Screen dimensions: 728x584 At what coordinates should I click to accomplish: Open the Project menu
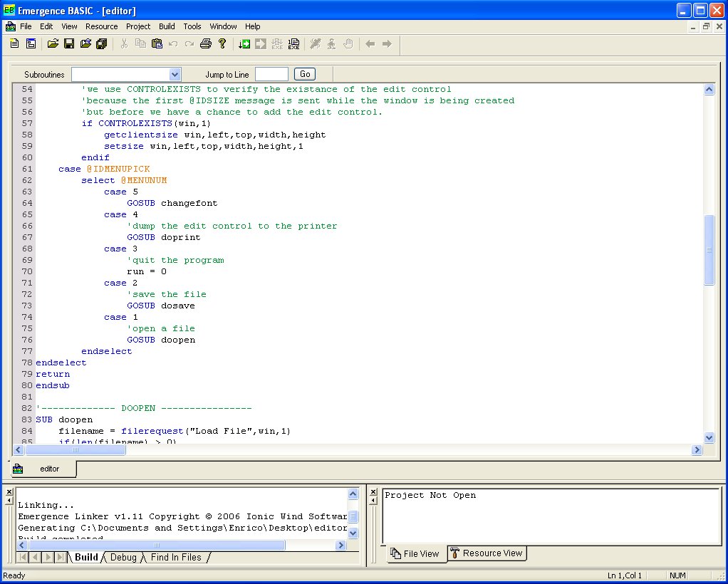(138, 26)
